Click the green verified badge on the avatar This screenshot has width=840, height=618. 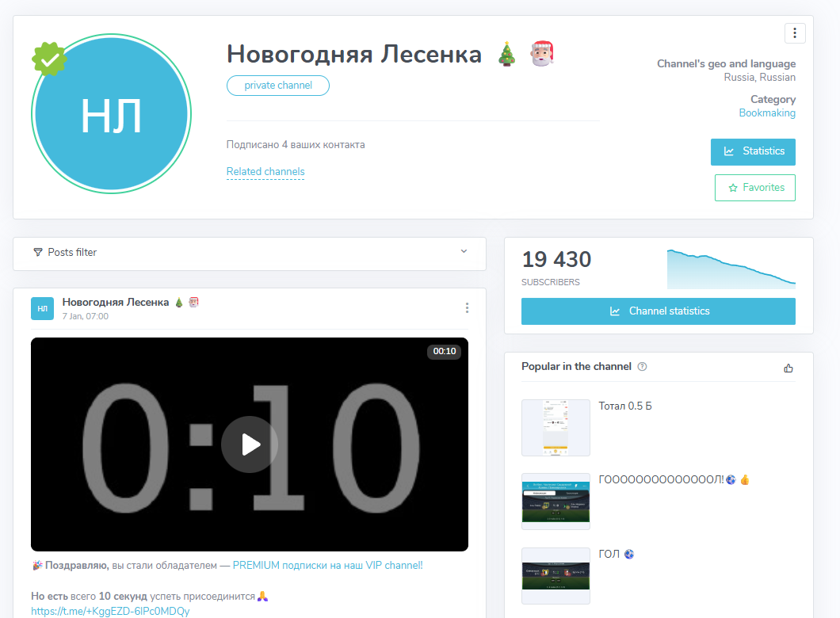[50, 59]
